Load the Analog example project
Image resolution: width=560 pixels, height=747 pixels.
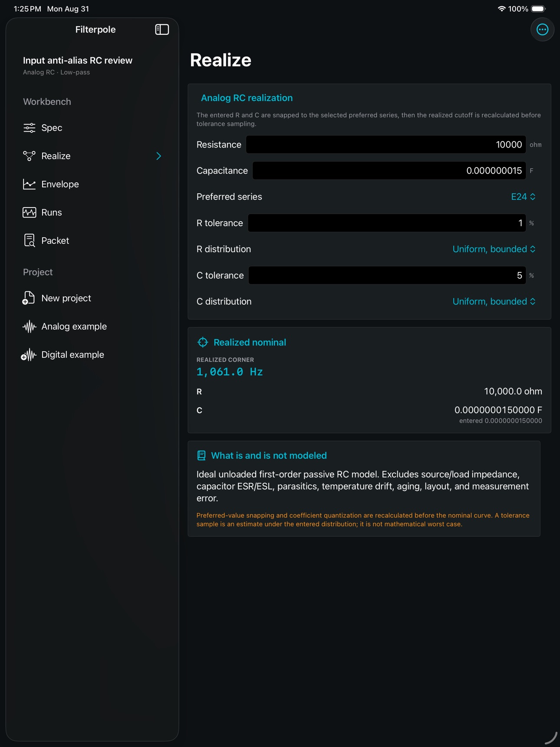(x=92, y=327)
